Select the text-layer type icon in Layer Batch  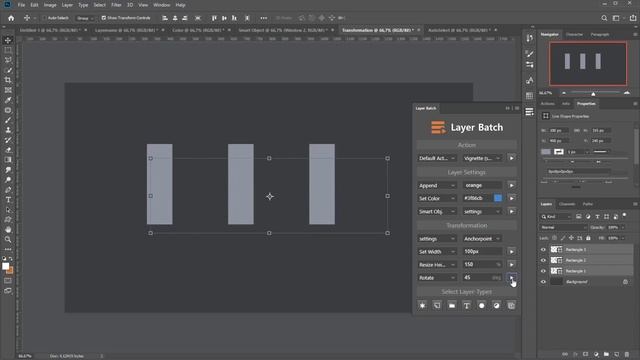click(x=467, y=305)
